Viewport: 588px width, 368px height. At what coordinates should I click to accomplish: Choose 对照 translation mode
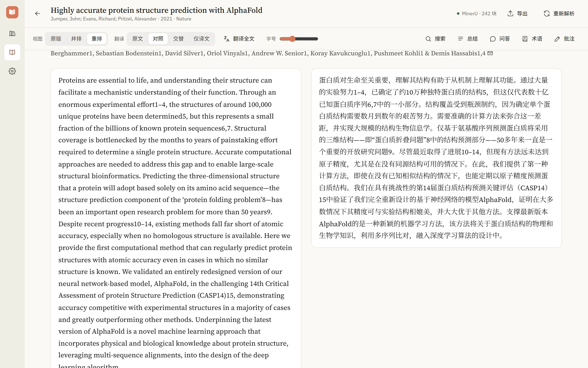[158, 39]
